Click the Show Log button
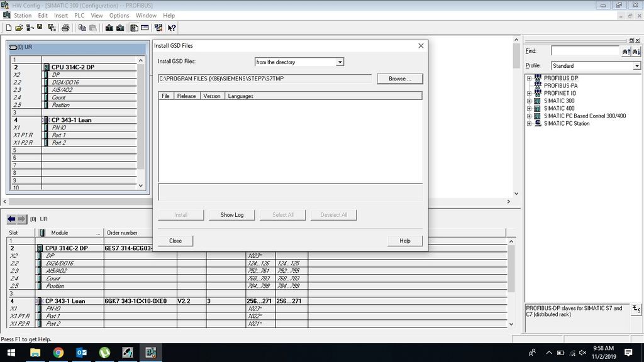 (231, 215)
